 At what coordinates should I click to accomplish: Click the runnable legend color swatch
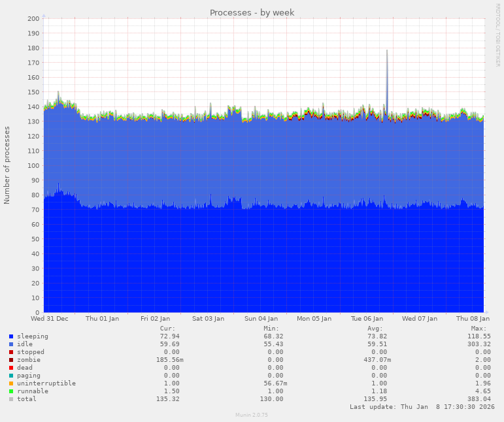point(11,391)
